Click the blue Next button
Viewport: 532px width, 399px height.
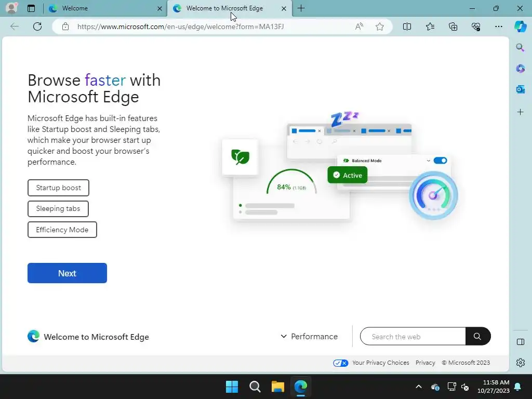tap(67, 273)
